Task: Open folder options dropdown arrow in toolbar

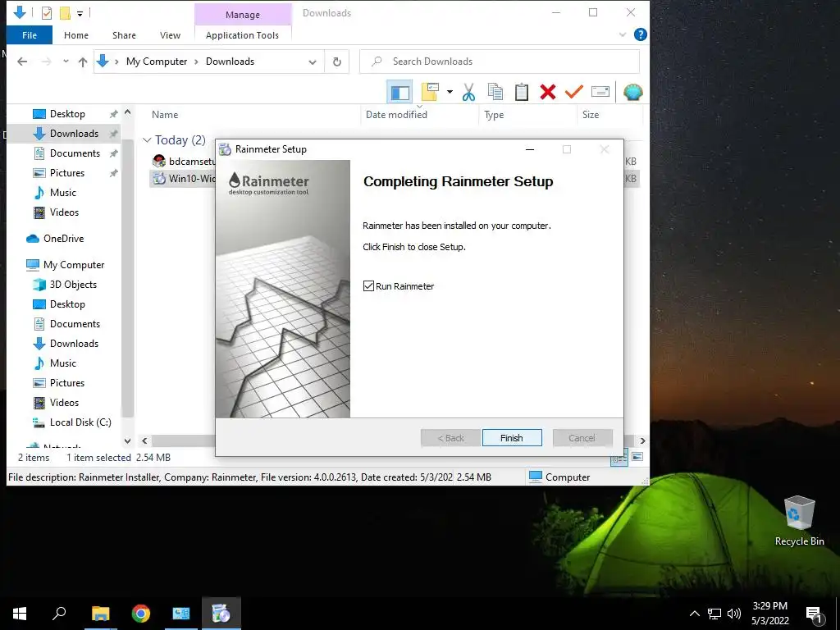Action: 450,92
